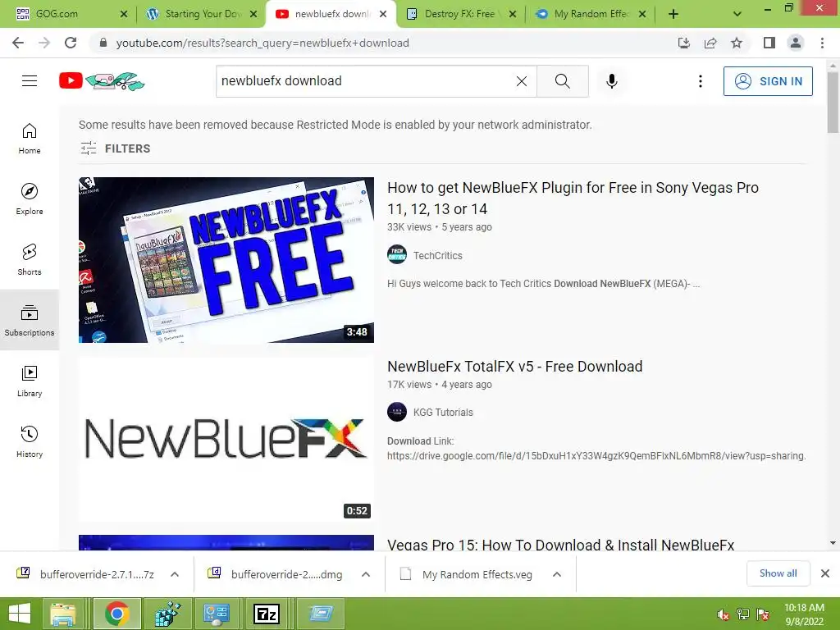The width and height of the screenshot is (840, 630).
Task: Click the browser forward arrow
Action: pyautogui.click(x=44, y=43)
